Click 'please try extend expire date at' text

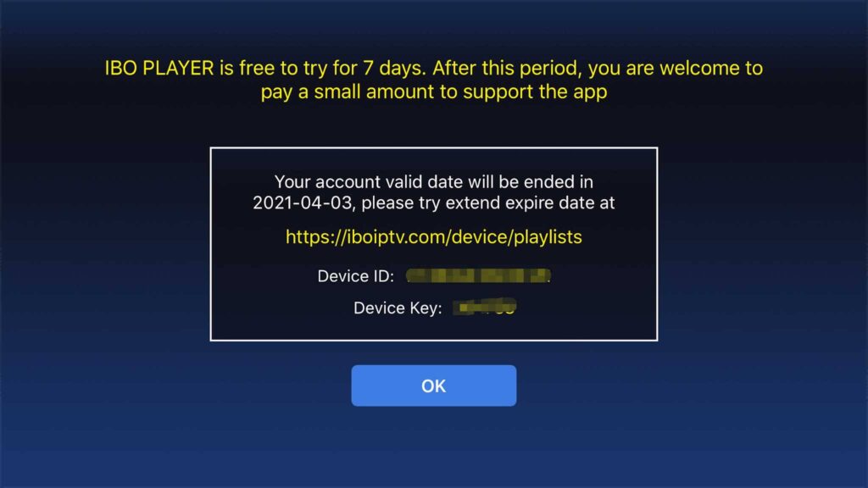[487, 203]
